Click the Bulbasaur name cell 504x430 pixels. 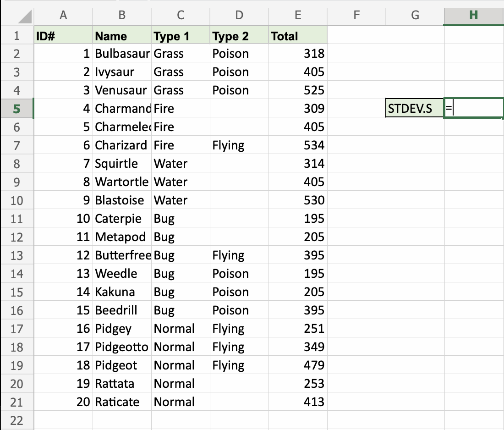click(x=122, y=54)
